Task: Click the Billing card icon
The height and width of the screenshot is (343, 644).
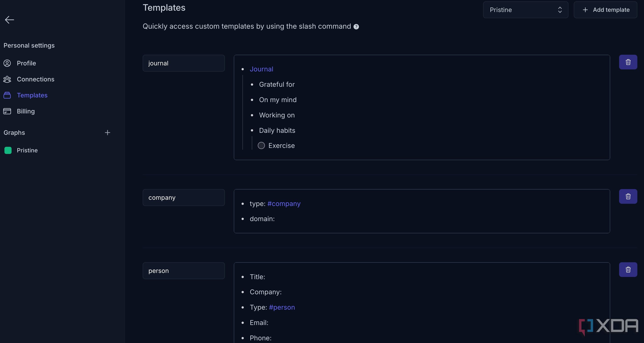Action: tap(7, 111)
